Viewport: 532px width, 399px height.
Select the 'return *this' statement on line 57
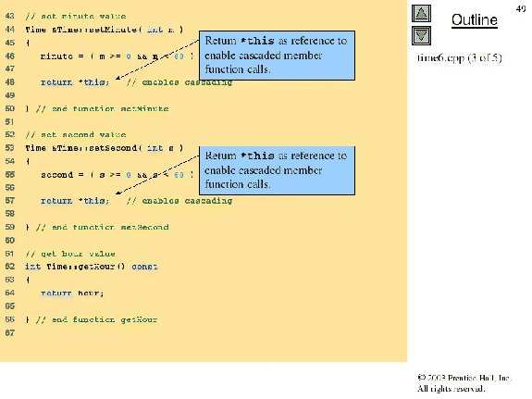(x=75, y=201)
